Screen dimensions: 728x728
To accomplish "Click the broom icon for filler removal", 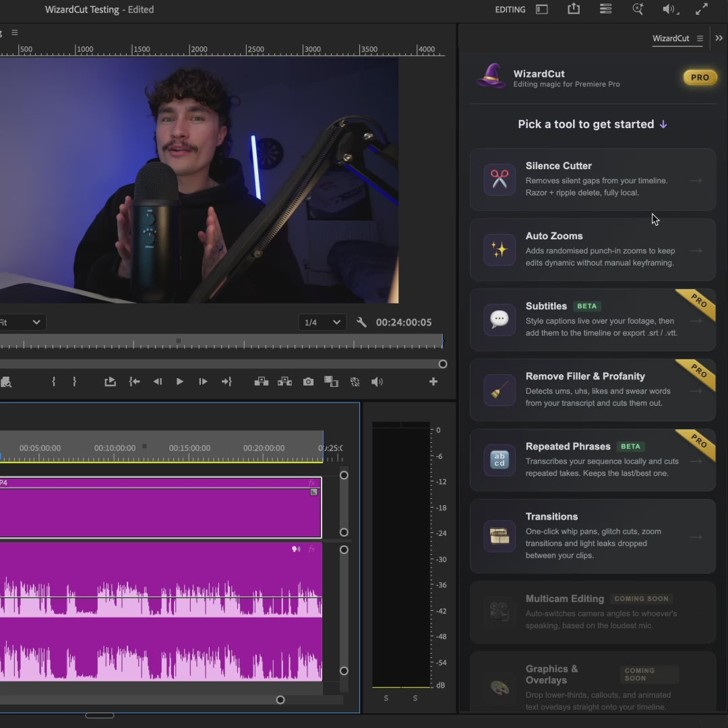I will [499, 390].
